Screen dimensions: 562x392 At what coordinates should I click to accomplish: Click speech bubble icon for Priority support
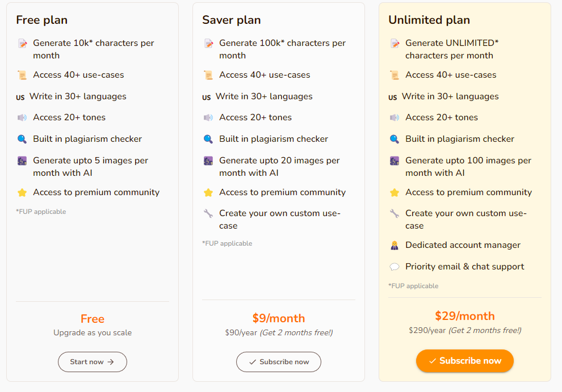point(395,267)
